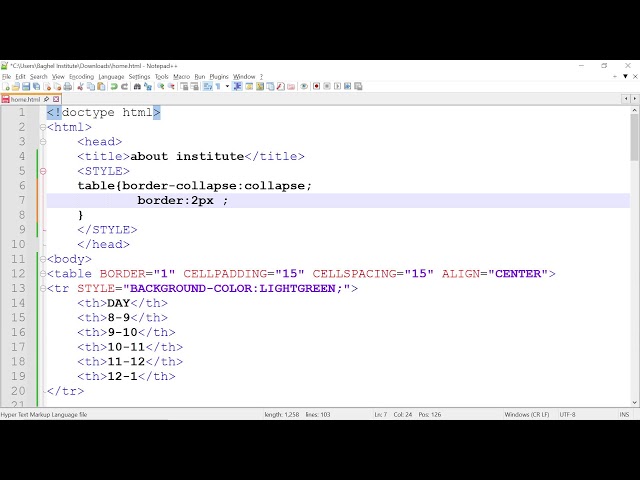Open the Search menu

click(38, 76)
